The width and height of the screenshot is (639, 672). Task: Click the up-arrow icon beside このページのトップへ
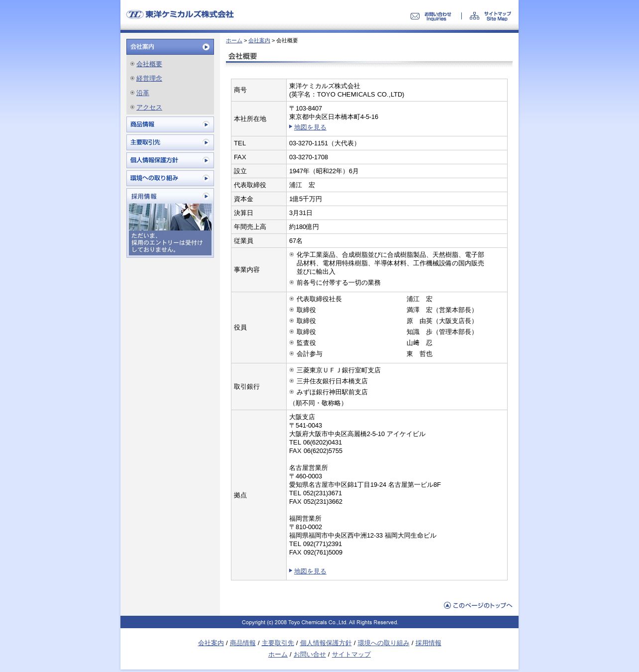click(x=447, y=605)
